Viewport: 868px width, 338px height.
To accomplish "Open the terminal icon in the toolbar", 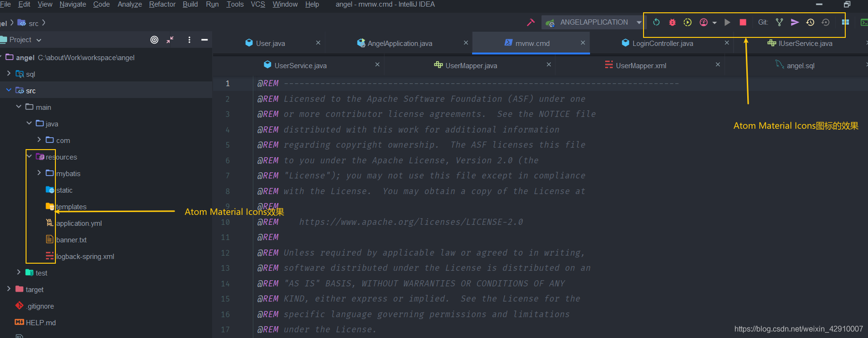I will click(x=864, y=22).
